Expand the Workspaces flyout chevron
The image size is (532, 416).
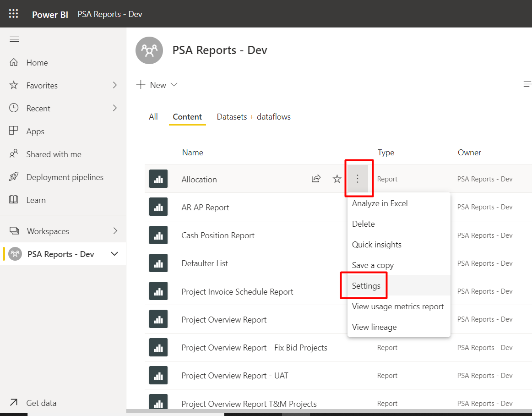click(115, 231)
